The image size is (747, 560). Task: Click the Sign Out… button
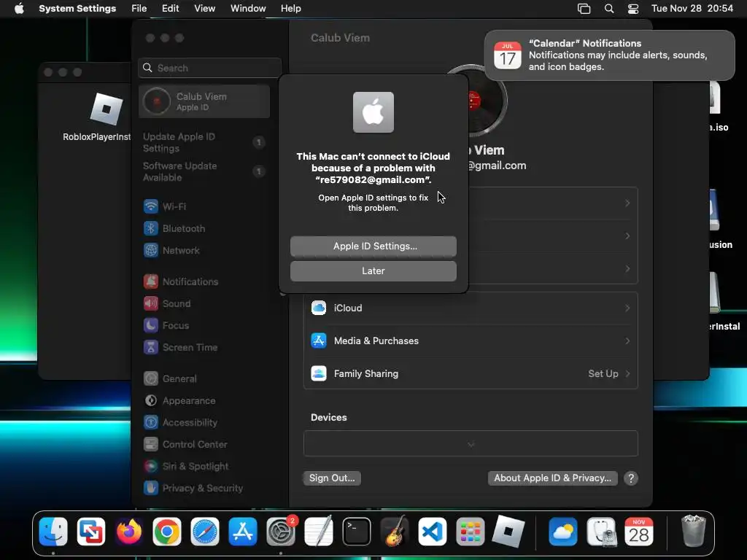coord(332,478)
